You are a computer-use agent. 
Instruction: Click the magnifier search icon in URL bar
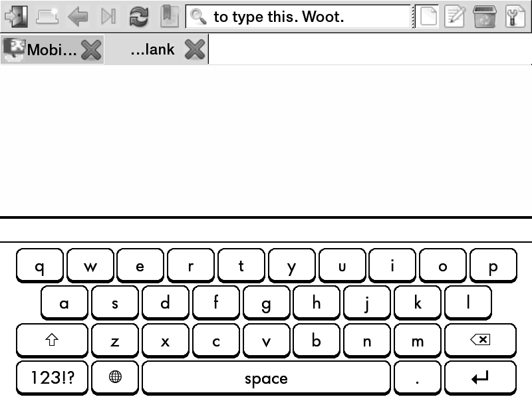[198, 17]
